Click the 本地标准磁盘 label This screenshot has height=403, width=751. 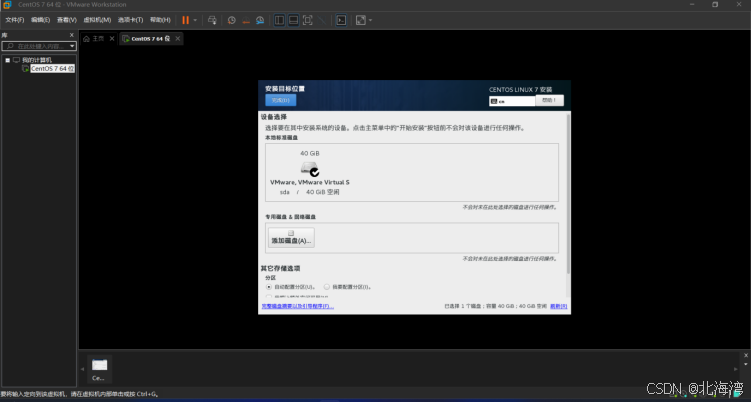point(282,138)
